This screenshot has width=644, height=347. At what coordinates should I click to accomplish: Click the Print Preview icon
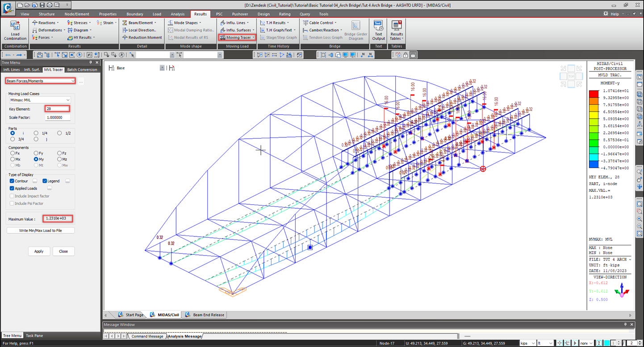(x=57, y=5)
